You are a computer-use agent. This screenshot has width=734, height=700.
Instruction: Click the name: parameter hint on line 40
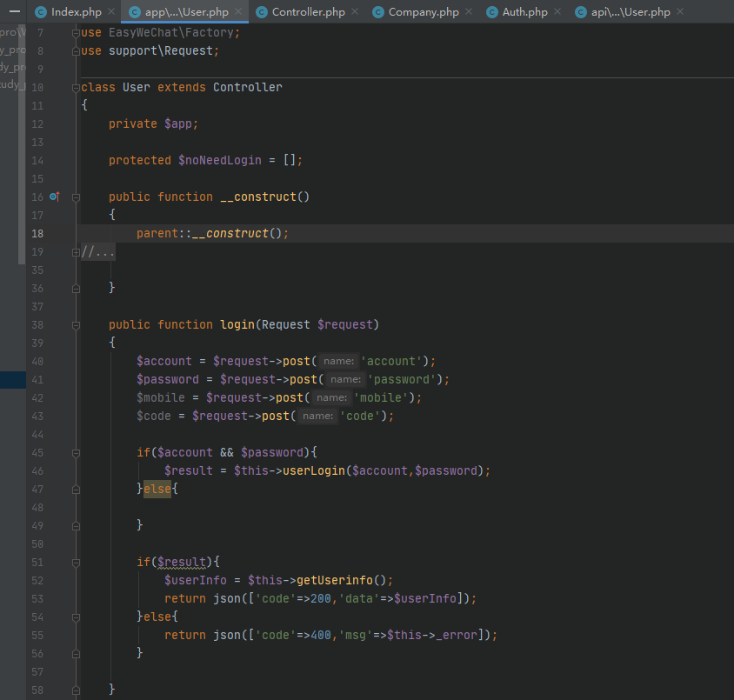click(338, 361)
